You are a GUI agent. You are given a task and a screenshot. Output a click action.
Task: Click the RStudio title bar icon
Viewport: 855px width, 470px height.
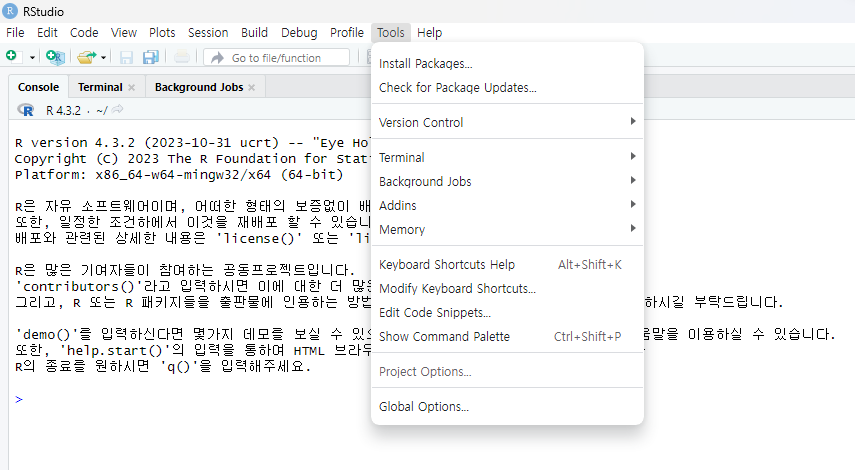(10, 11)
